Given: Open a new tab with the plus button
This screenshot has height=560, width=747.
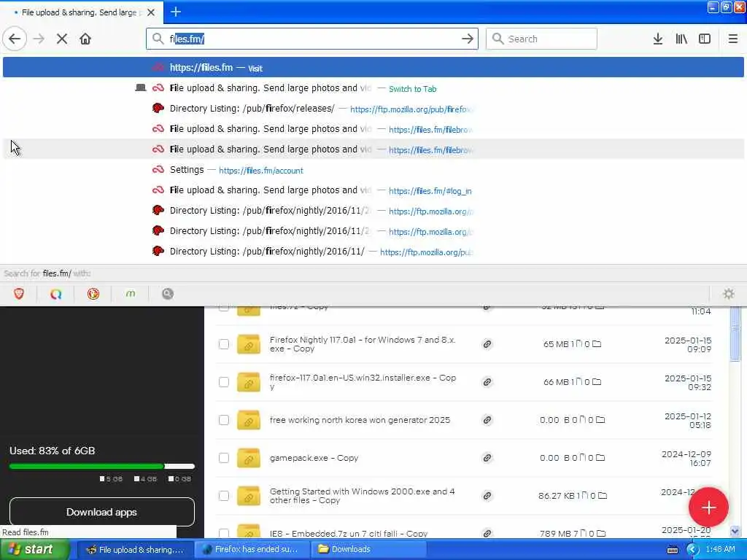Looking at the screenshot, I should tap(176, 12).
